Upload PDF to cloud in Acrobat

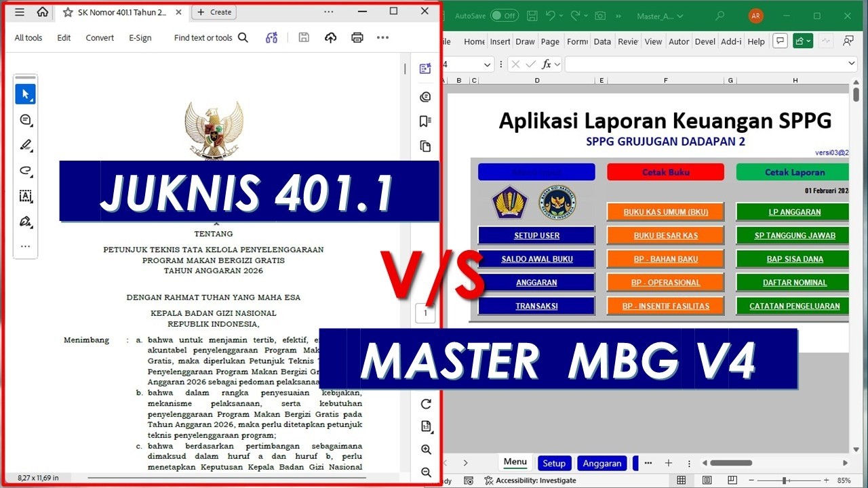pos(331,38)
